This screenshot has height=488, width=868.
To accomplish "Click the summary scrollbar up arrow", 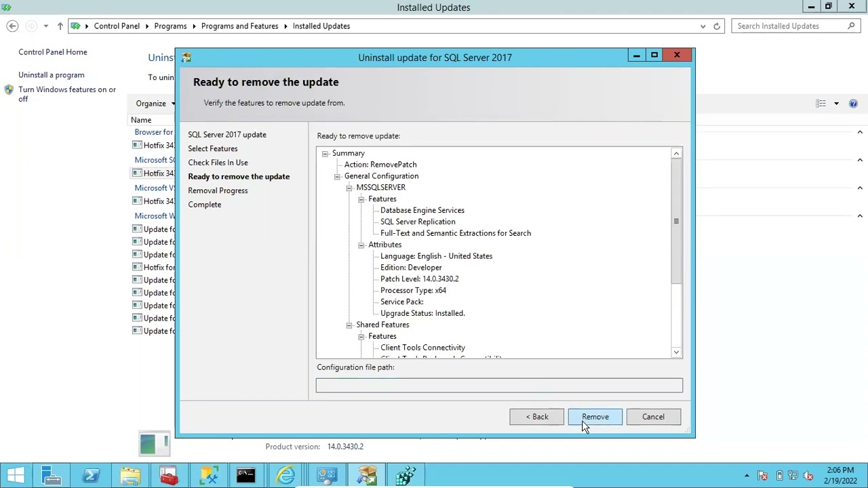I will (x=676, y=154).
